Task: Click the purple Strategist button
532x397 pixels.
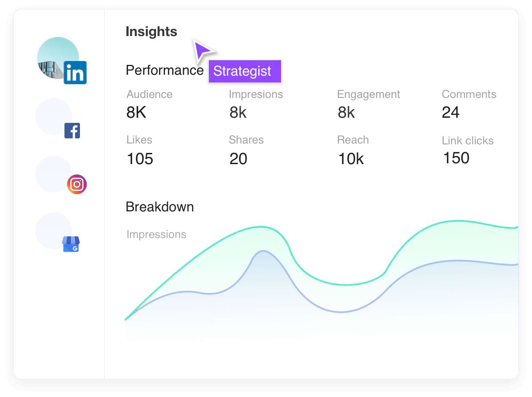Action: pos(245,71)
